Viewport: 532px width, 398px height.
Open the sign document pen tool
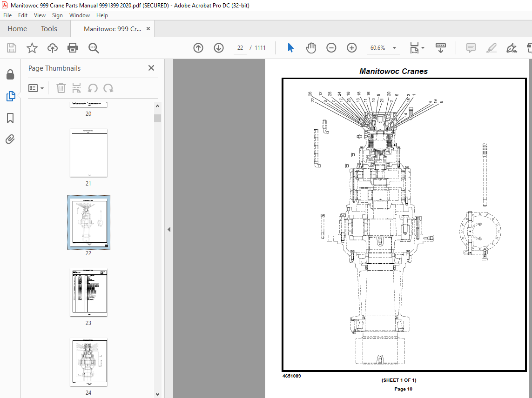(x=512, y=48)
